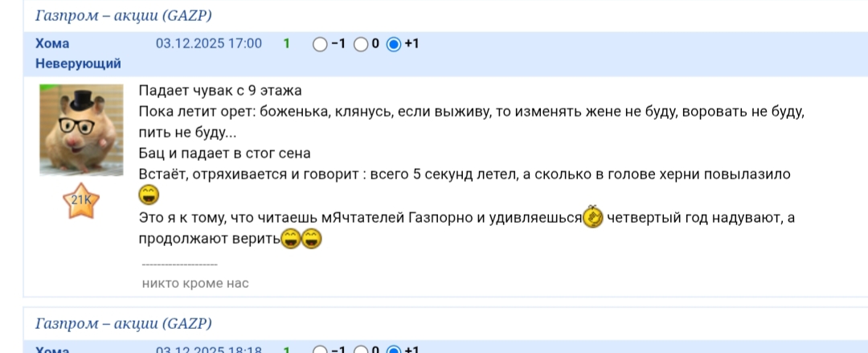The height and width of the screenshot is (353, 868).
Task: Click the first laughing emoji after 'верить'
Action: (x=291, y=239)
